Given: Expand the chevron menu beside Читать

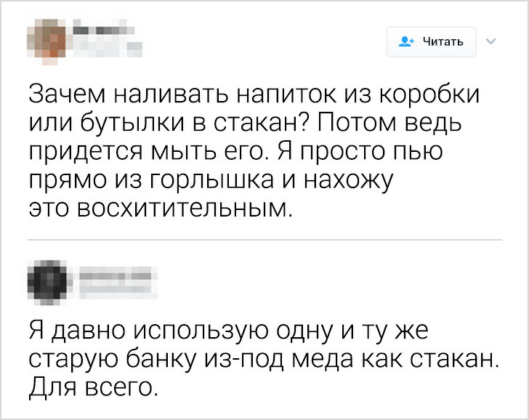Looking at the screenshot, I should [x=489, y=41].
